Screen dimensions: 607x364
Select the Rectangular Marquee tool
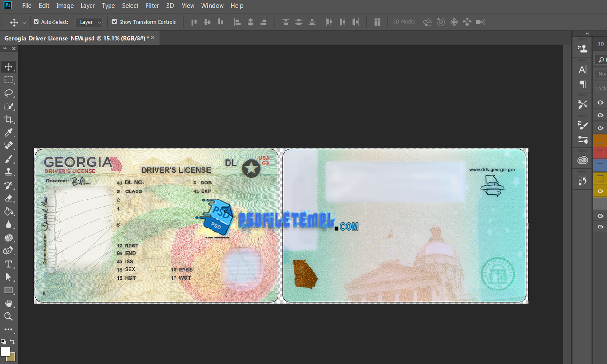[x=9, y=80]
